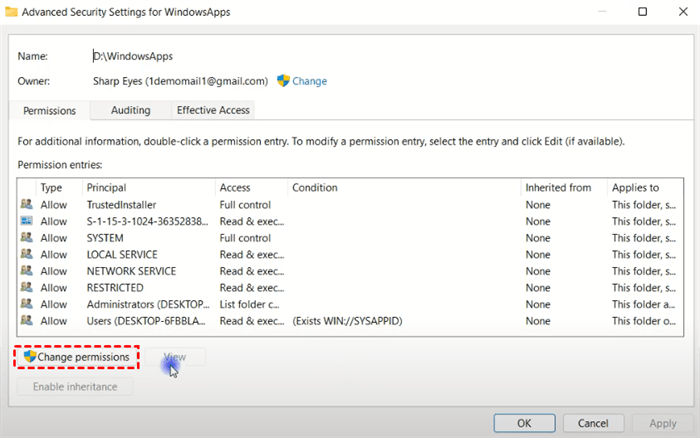The height and width of the screenshot is (438, 700).
Task: Click the shield icon next to Change link
Action: click(x=283, y=81)
